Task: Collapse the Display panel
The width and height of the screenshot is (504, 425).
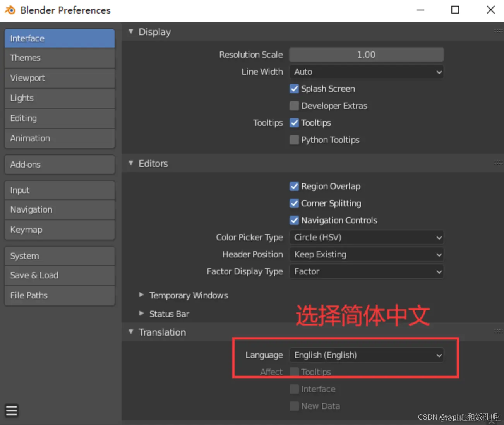Action: 131,31
